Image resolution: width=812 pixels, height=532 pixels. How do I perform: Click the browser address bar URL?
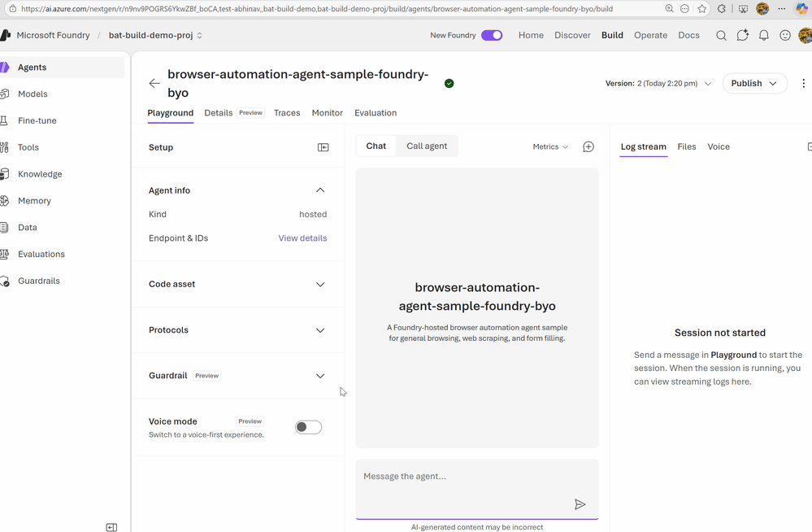[317, 9]
